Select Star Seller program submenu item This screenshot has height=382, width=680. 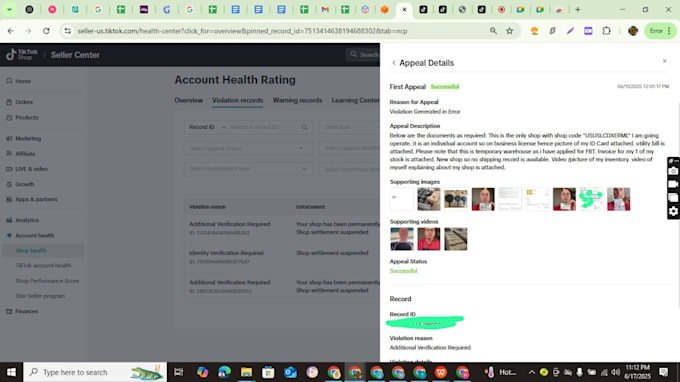[x=40, y=296]
